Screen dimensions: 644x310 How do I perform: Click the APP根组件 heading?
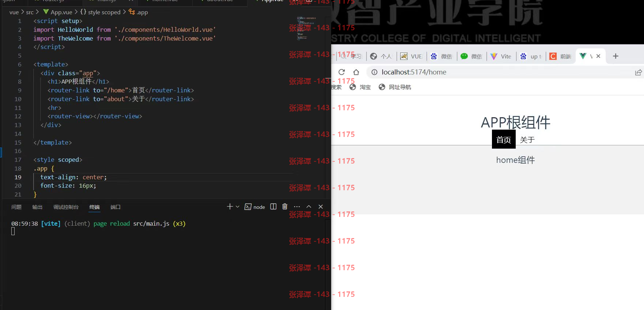515,122
